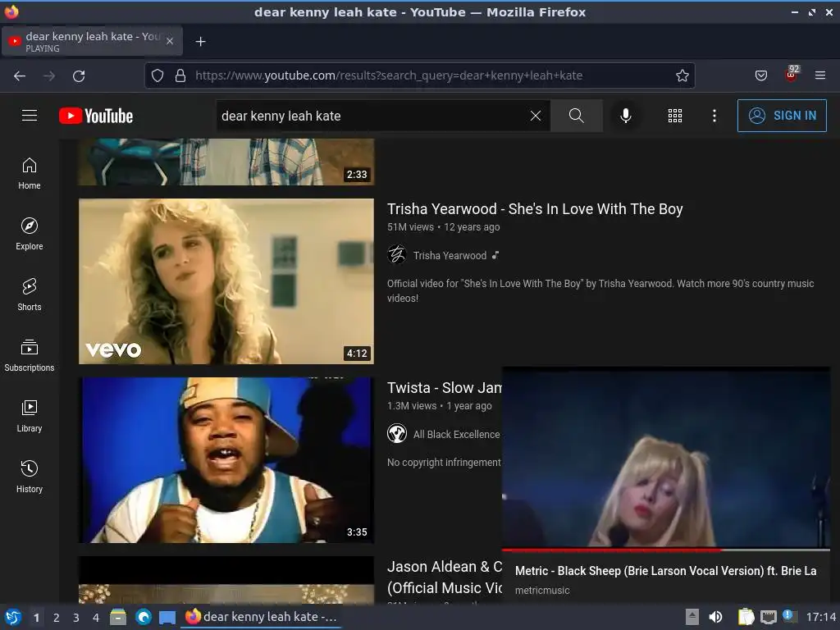This screenshot has height=630, width=840.
Task: Click the YouTube logo
Action: point(96,116)
